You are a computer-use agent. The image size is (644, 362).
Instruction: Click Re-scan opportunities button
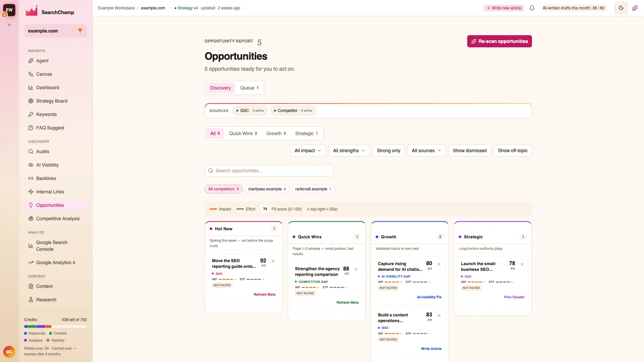[x=499, y=41]
